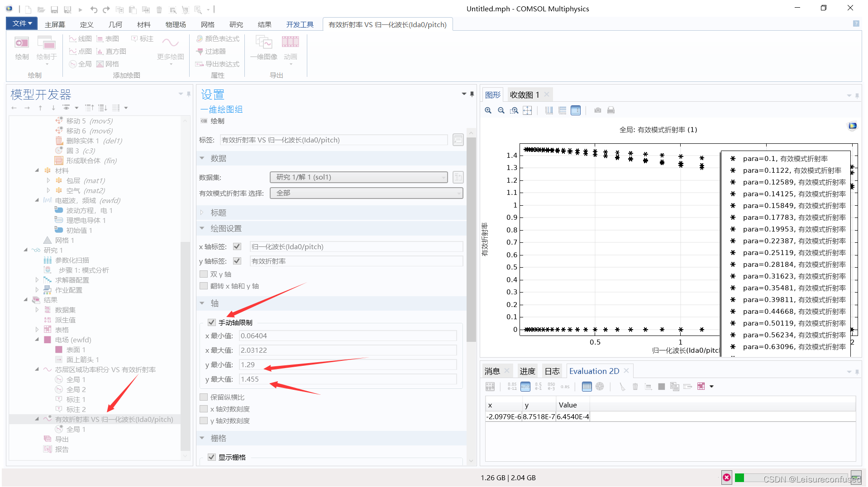Click the new file icon in quick access toolbar
The height and width of the screenshot is (487, 868).
tap(28, 9)
